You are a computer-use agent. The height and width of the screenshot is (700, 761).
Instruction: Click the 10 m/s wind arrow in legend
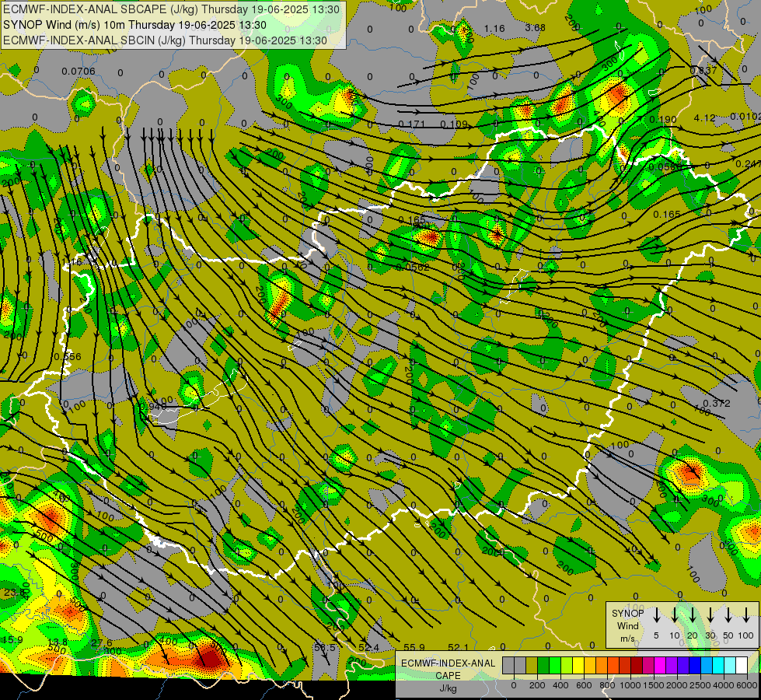pos(674,615)
